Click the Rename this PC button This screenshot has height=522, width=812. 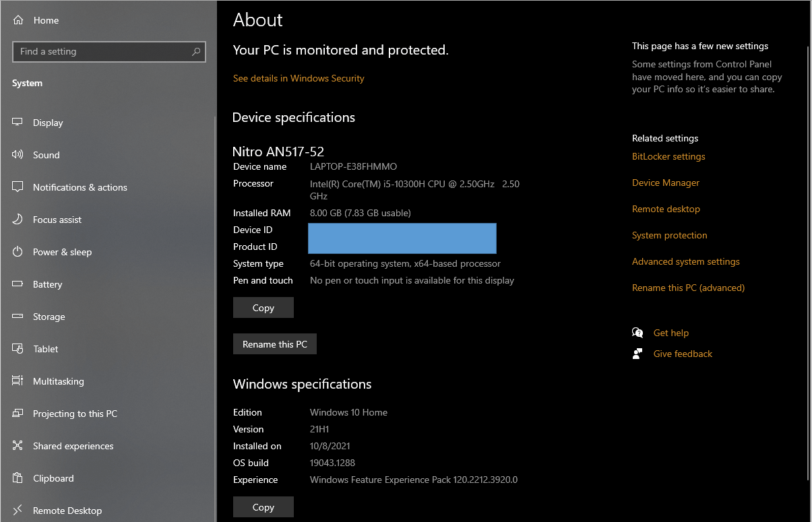tap(275, 344)
